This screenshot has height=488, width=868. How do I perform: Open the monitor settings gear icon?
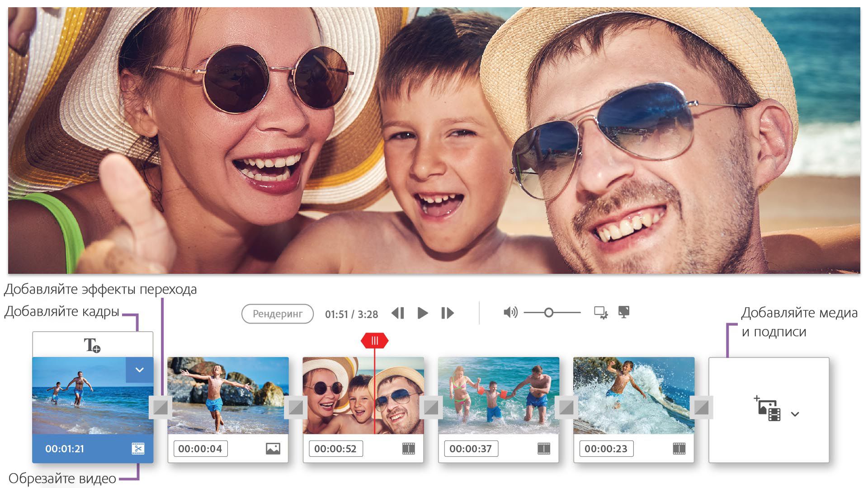tap(601, 313)
